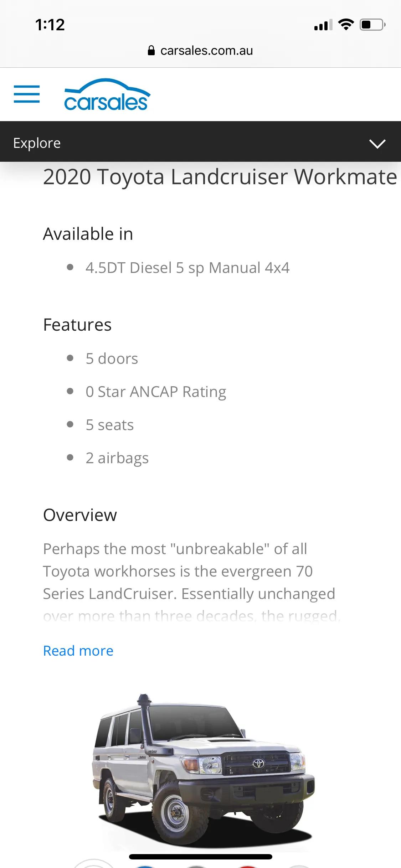Select the grey colour swatch
The image size is (401, 868).
coord(196,866)
